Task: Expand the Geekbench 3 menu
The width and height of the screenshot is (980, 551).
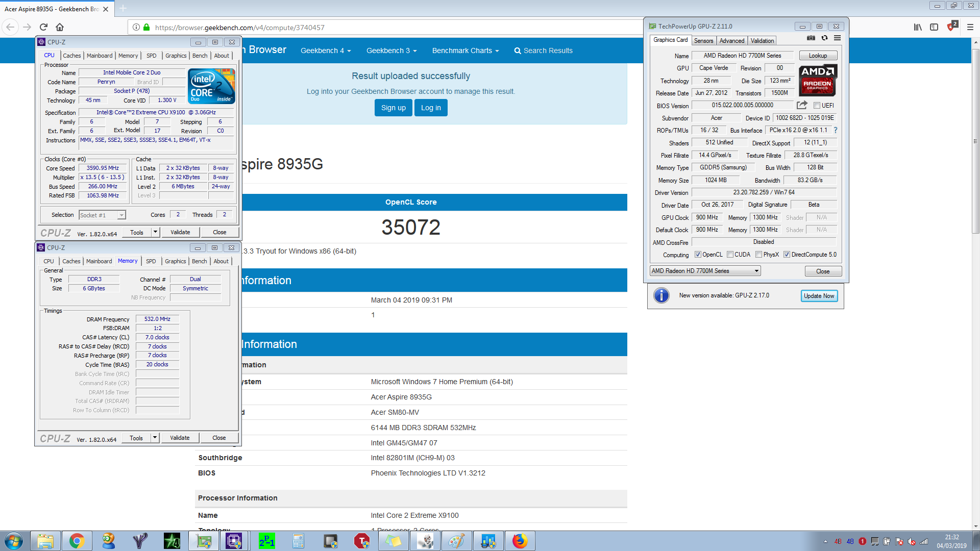Action: (x=391, y=51)
